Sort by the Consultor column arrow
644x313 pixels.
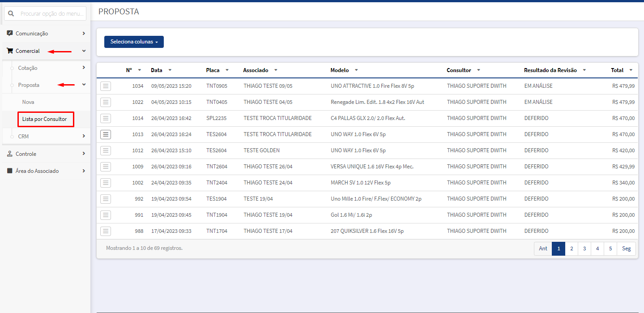click(478, 70)
